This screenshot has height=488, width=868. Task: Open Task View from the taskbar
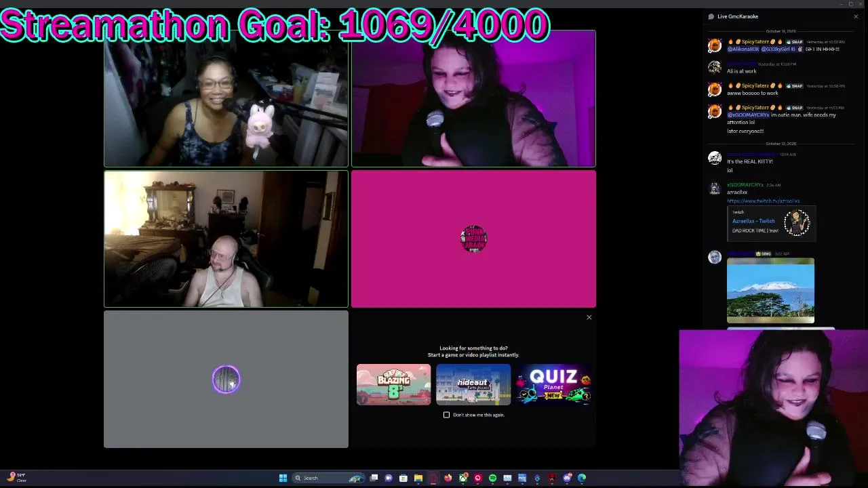374,478
